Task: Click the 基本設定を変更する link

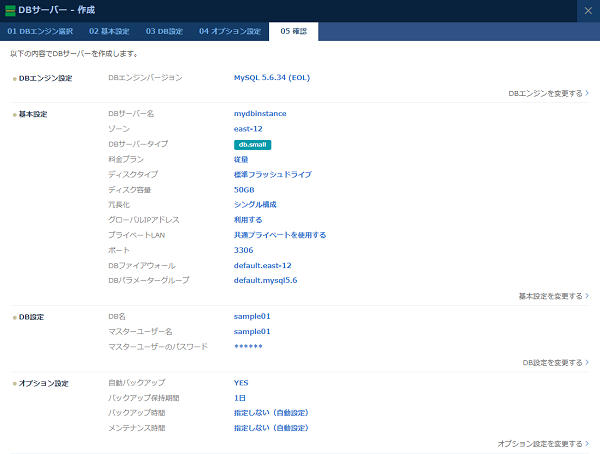Action: pyautogui.click(x=550, y=296)
